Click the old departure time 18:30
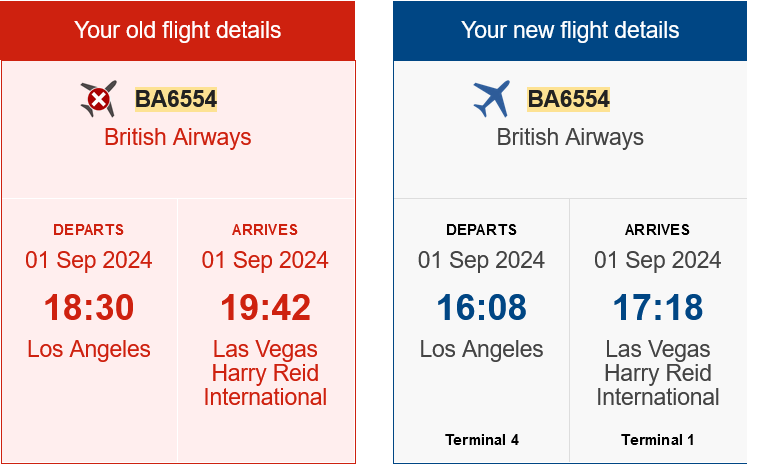The width and height of the screenshot is (760, 473). [89, 308]
